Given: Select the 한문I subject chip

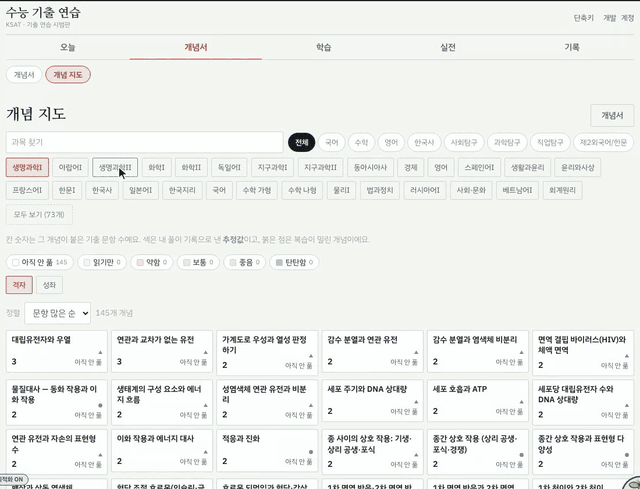Looking at the screenshot, I should (67, 190).
